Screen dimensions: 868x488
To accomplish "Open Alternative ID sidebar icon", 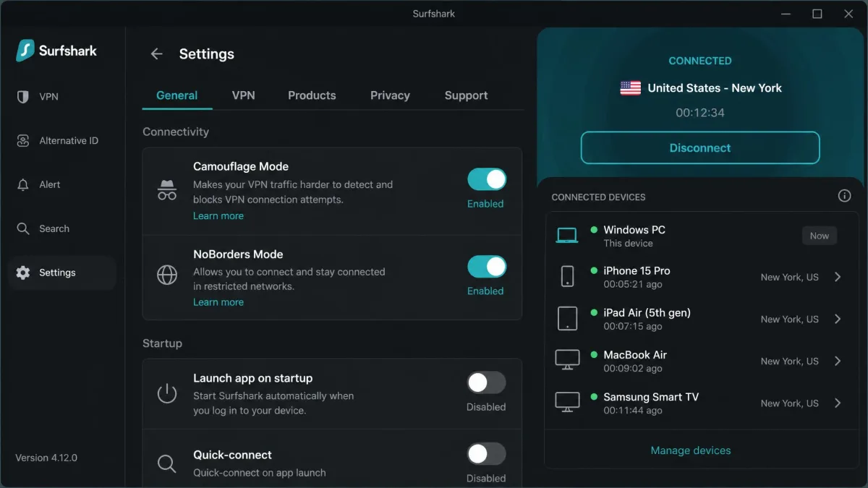I will click(x=23, y=141).
